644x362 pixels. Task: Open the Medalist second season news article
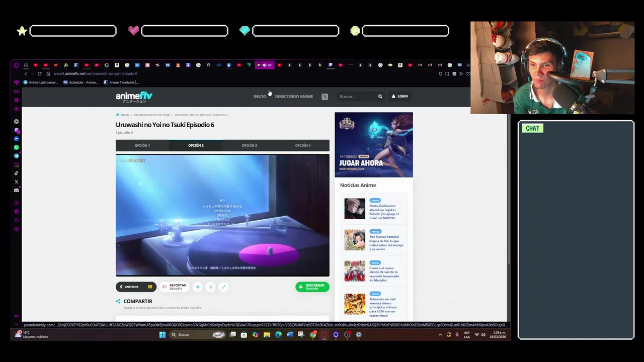385,274
